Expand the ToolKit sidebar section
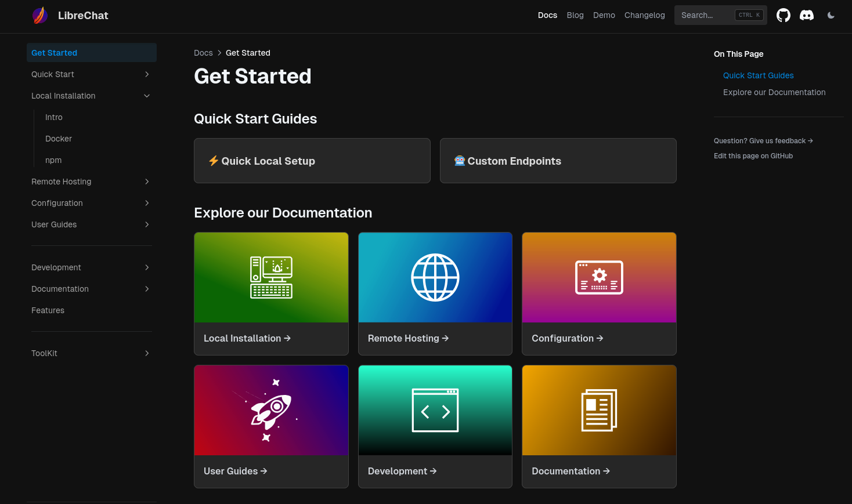852x504 pixels. pyautogui.click(x=147, y=353)
